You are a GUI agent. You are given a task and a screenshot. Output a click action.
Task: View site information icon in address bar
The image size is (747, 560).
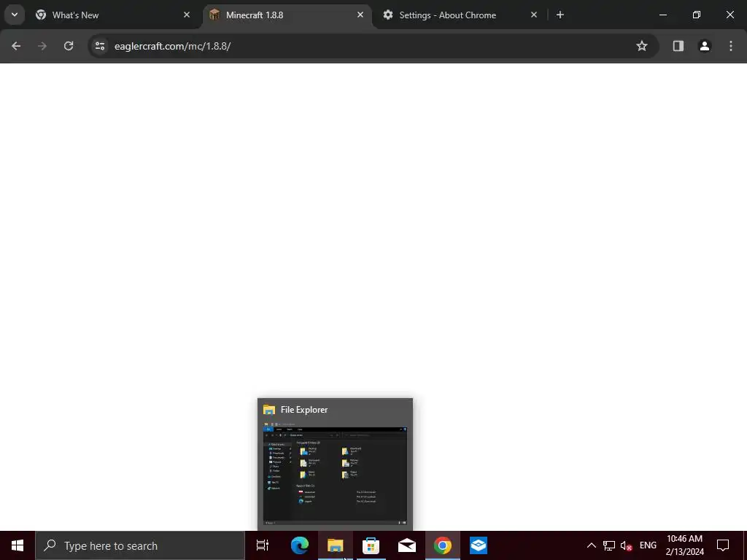pyautogui.click(x=100, y=46)
